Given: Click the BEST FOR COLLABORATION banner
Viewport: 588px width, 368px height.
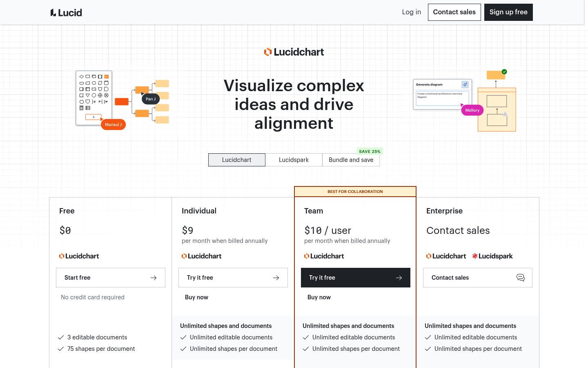Looking at the screenshot, I should click(355, 192).
